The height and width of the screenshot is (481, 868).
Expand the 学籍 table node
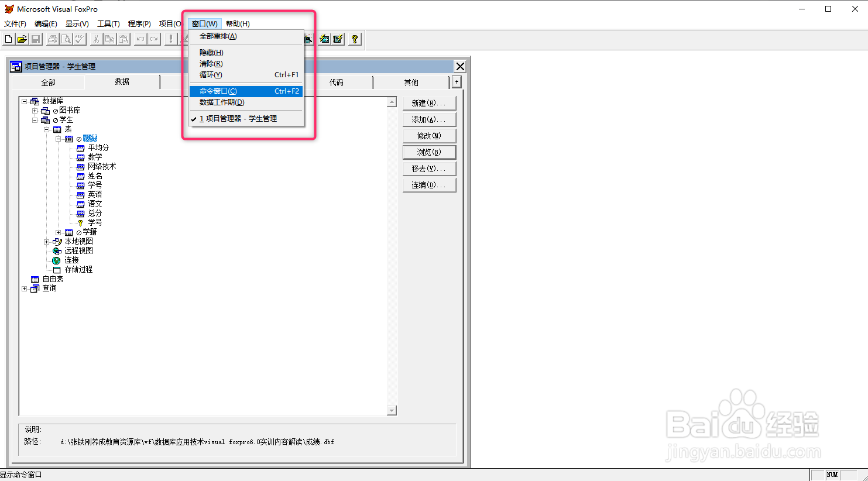point(59,232)
